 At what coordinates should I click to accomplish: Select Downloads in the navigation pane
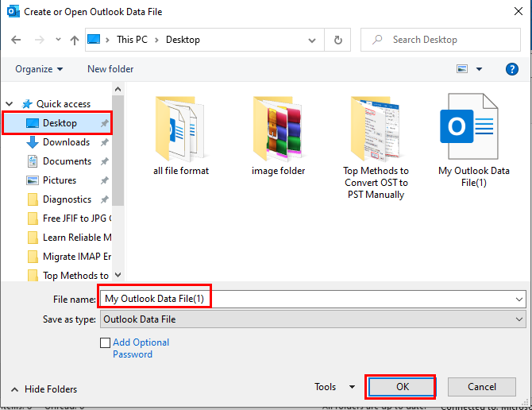point(66,142)
